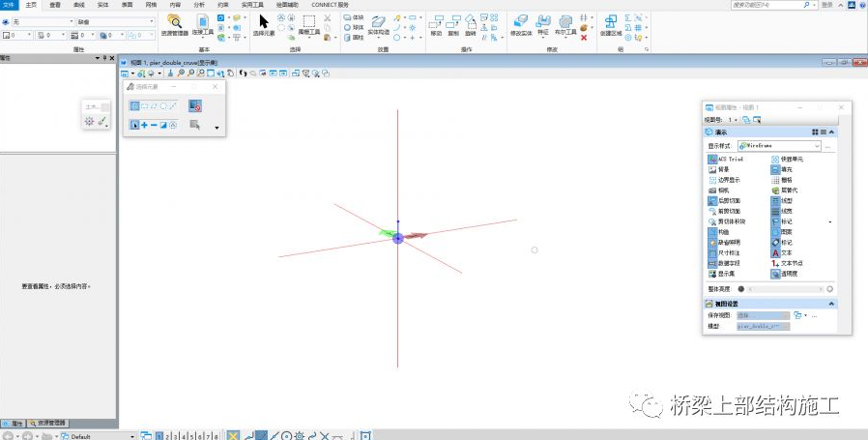Click the 连接工具 attach tools icon
This screenshot has height=440, width=868.
coord(203,25)
